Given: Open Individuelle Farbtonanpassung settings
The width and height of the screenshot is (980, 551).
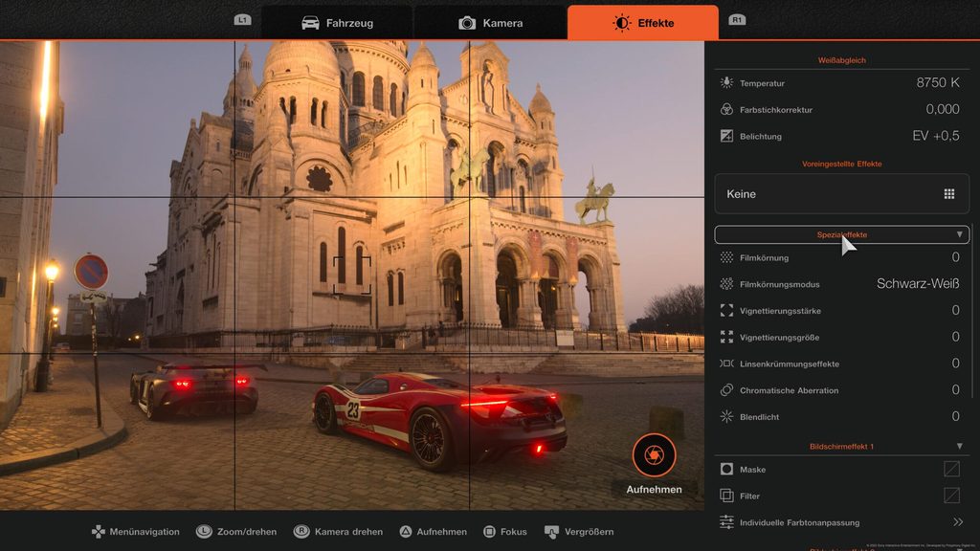Looking at the screenshot, I should [957, 522].
